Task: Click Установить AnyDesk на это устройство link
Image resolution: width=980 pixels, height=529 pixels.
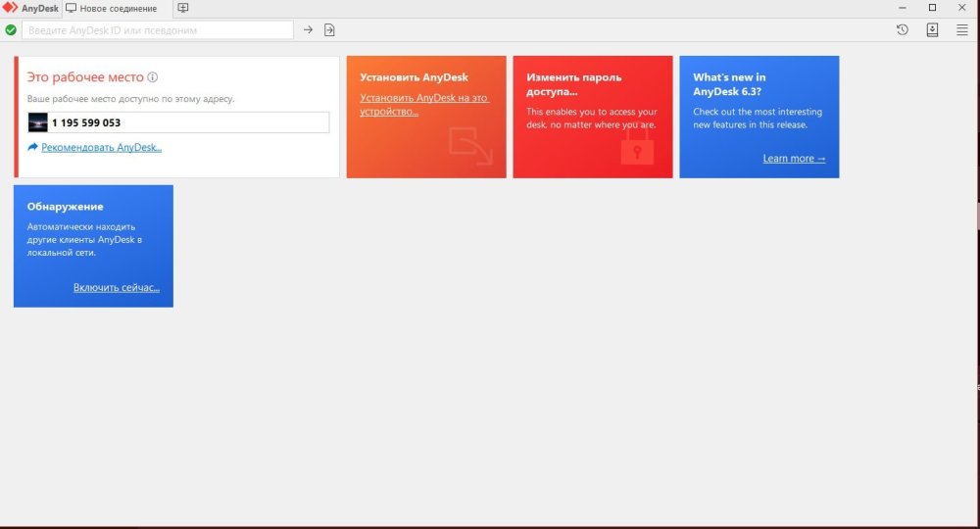Action: (424, 104)
